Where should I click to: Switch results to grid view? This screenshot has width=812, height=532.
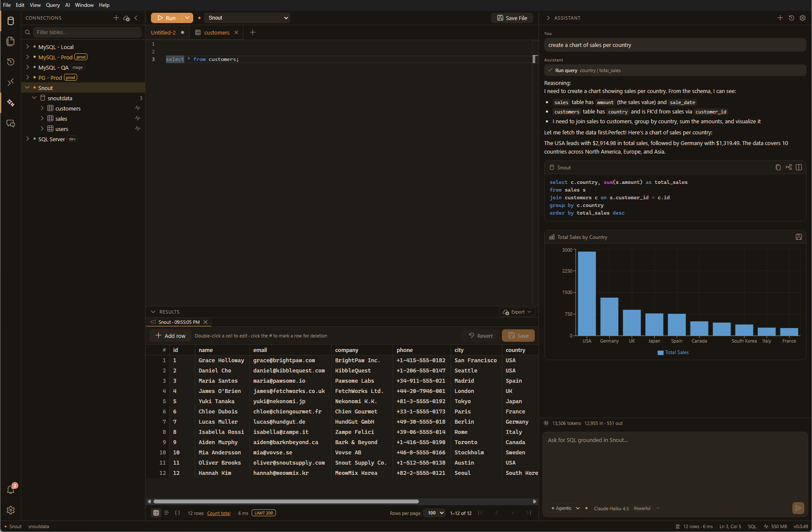tap(156, 513)
